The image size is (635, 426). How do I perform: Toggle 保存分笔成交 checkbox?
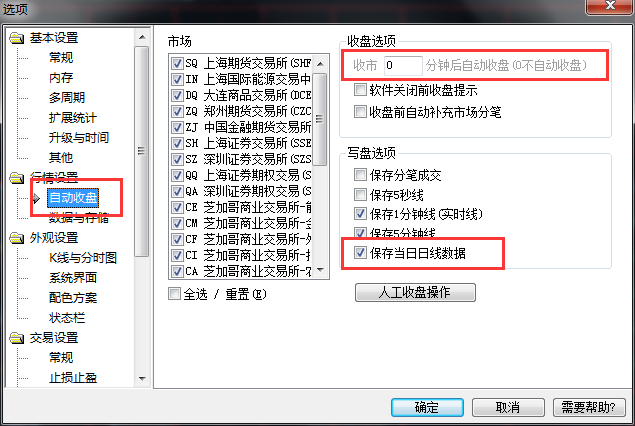tap(360, 175)
